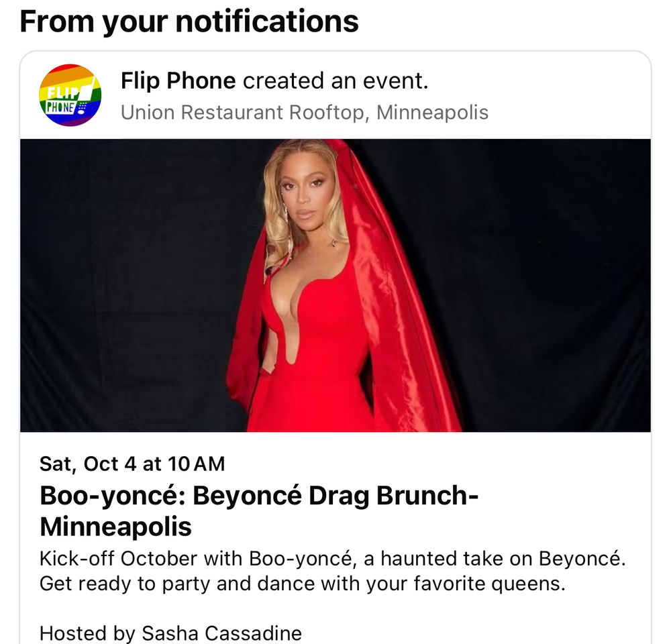The height and width of the screenshot is (644, 671).
Task: Select the "Hosted by Sasha Cassadine" line
Action: click(x=170, y=633)
